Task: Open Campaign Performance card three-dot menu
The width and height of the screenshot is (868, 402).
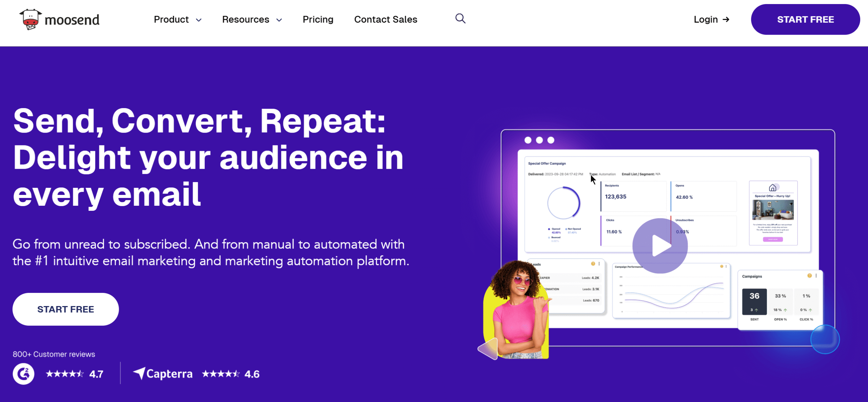Action: [x=726, y=266]
